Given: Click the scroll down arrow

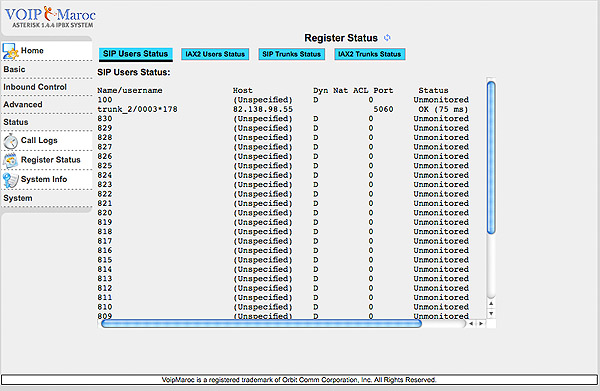Looking at the screenshot, I should (491, 313).
